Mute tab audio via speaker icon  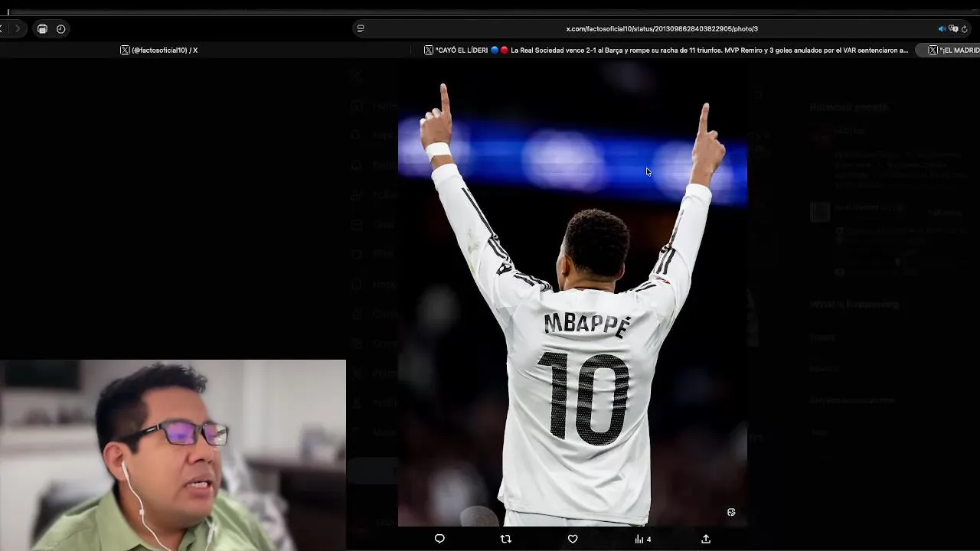(942, 28)
